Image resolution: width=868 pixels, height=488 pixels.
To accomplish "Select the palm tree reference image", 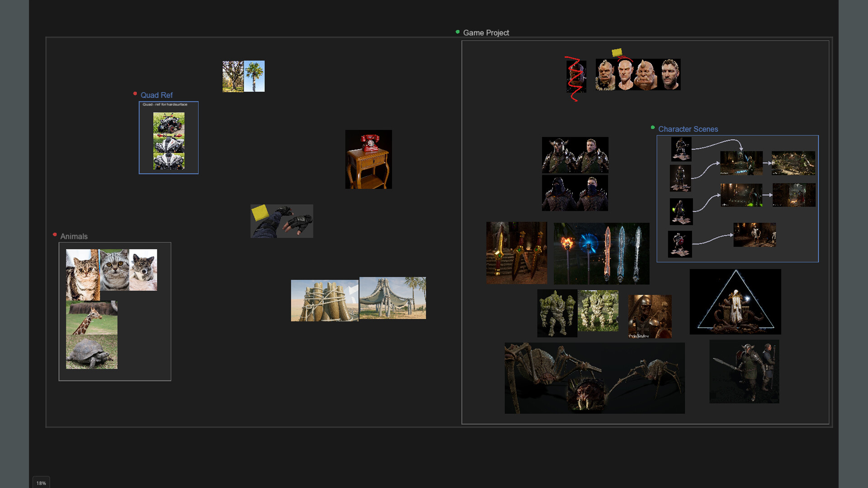I will click(x=254, y=76).
